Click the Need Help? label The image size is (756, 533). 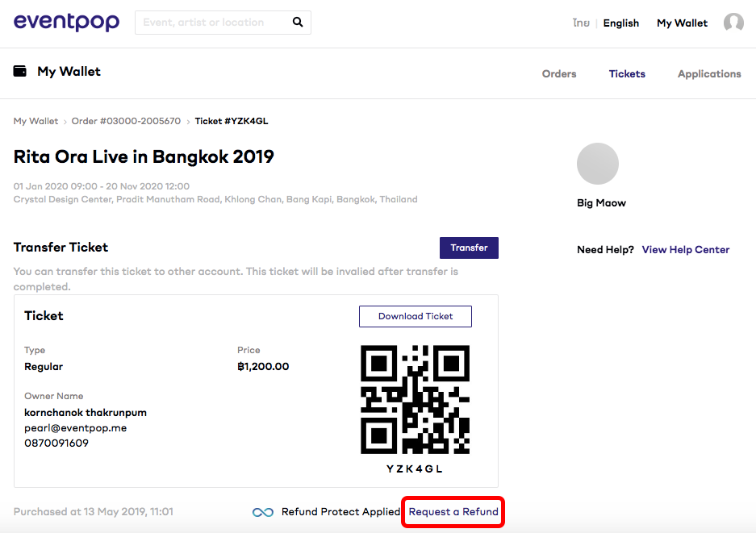click(x=606, y=250)
